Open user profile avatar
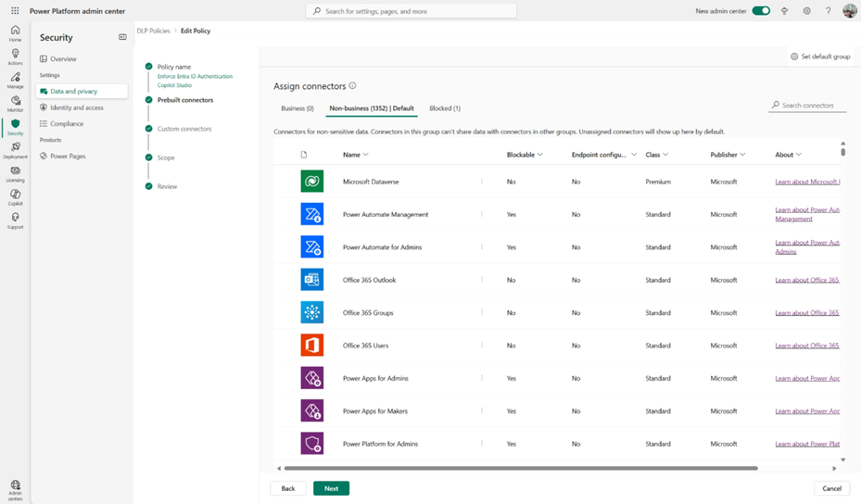 (850, 11)
